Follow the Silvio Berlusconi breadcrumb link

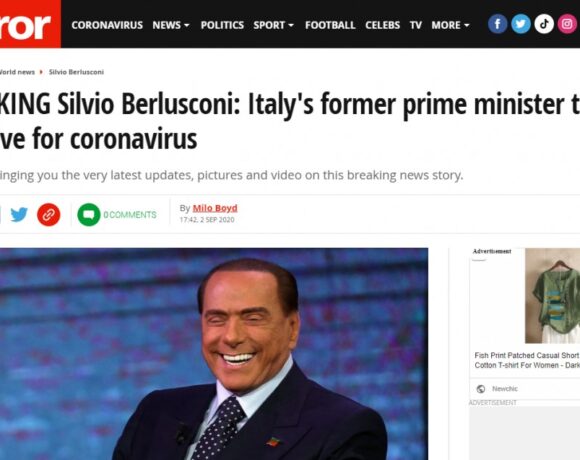76,72
